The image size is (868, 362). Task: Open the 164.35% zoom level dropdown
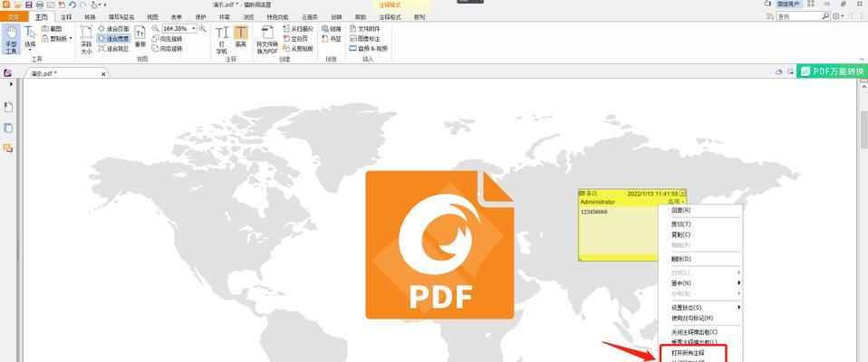[194, 28]
